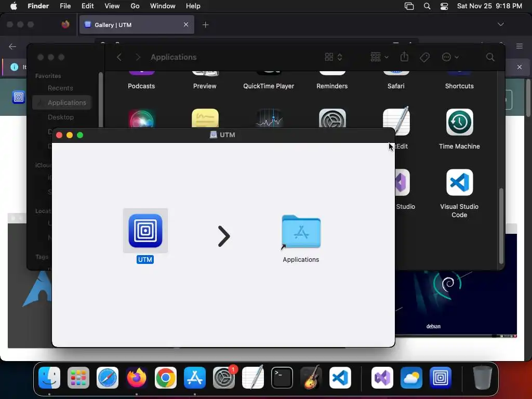Launch Safari from the Dock
The width and height of the screenshot is (532, 399).
pyautogui.click(x=108, y=378)
